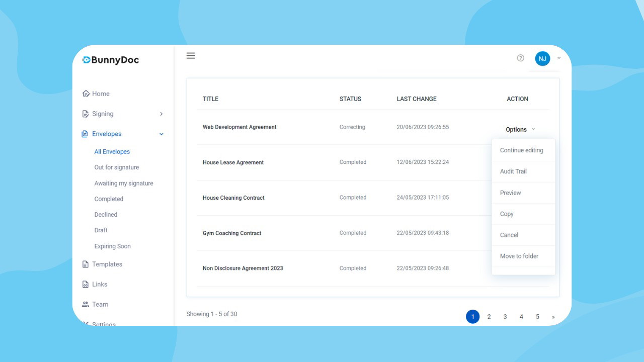The image size is (644, 362).
Task: Click the BunnyDoc logo
Action: (111, 60)
